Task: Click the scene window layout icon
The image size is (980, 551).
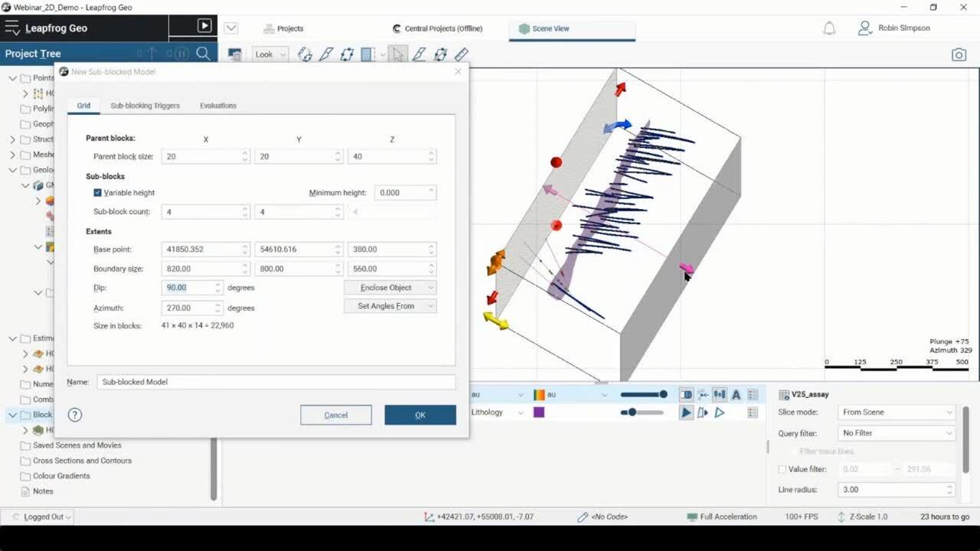Action: (235, 54)
